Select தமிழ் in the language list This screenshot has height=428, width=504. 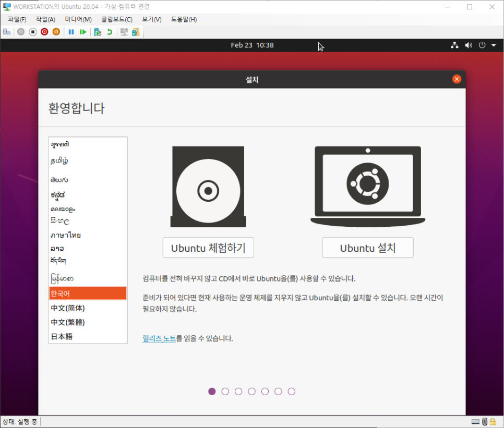coord(88,161)
